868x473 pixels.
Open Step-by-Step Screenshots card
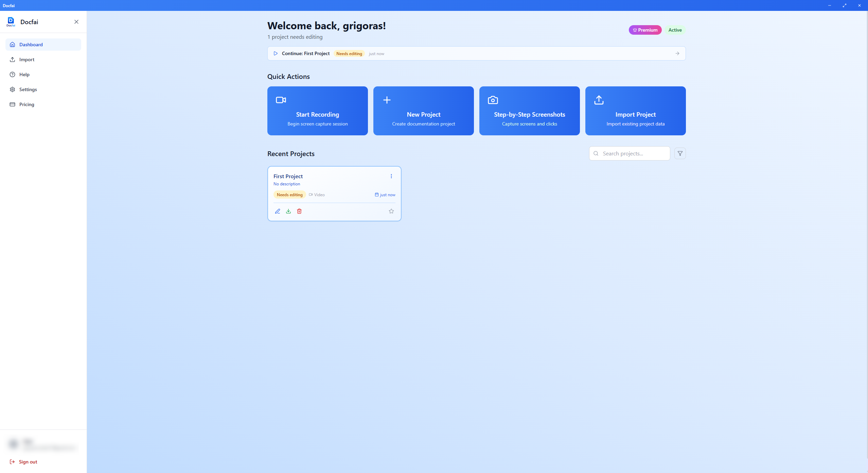click(x=529, y=111)
